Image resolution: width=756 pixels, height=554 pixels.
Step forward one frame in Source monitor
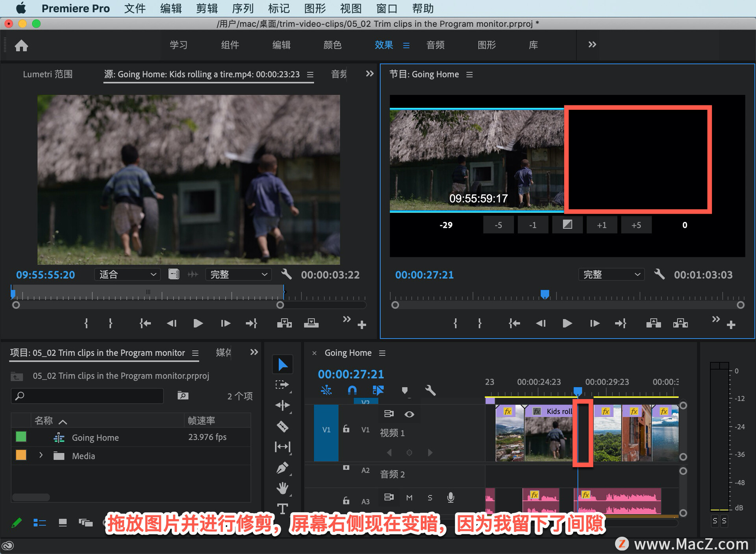pos(226,323)
